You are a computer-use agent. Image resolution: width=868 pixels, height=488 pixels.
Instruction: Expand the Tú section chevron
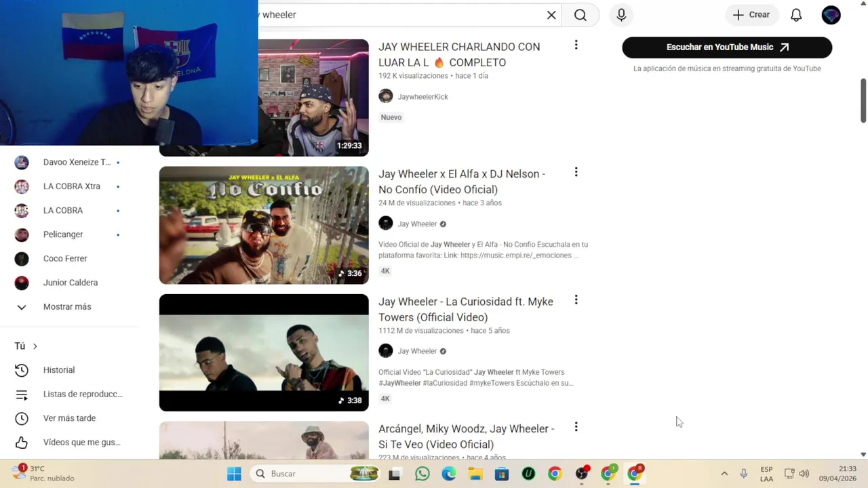[x=35, y=346]
